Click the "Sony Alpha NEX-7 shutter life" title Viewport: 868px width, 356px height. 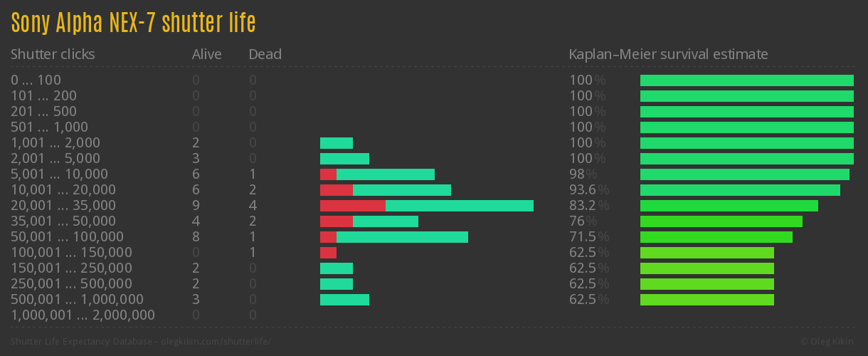coord(133,23)
